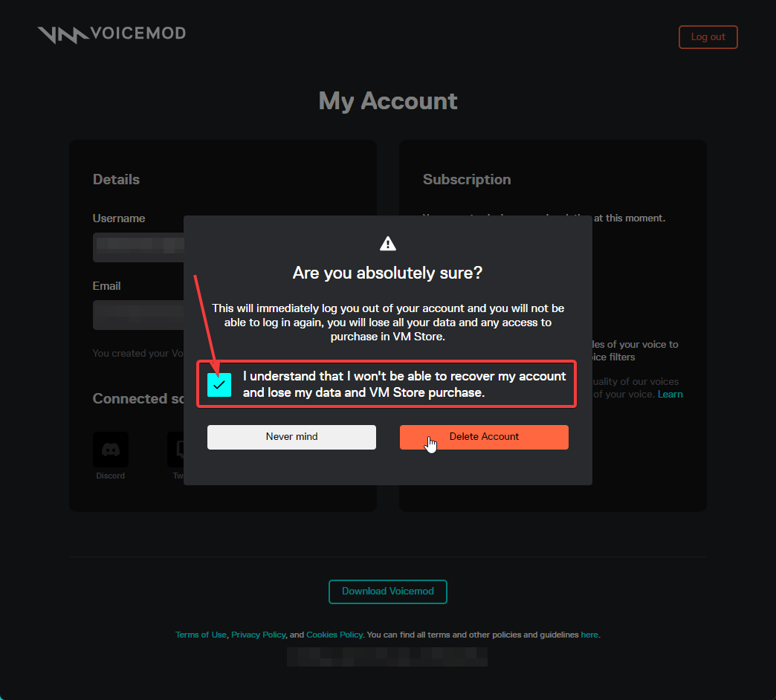
Task: Click the "here" policies and guidelines link
Action: pyautogui.click(x=589, y=635)
